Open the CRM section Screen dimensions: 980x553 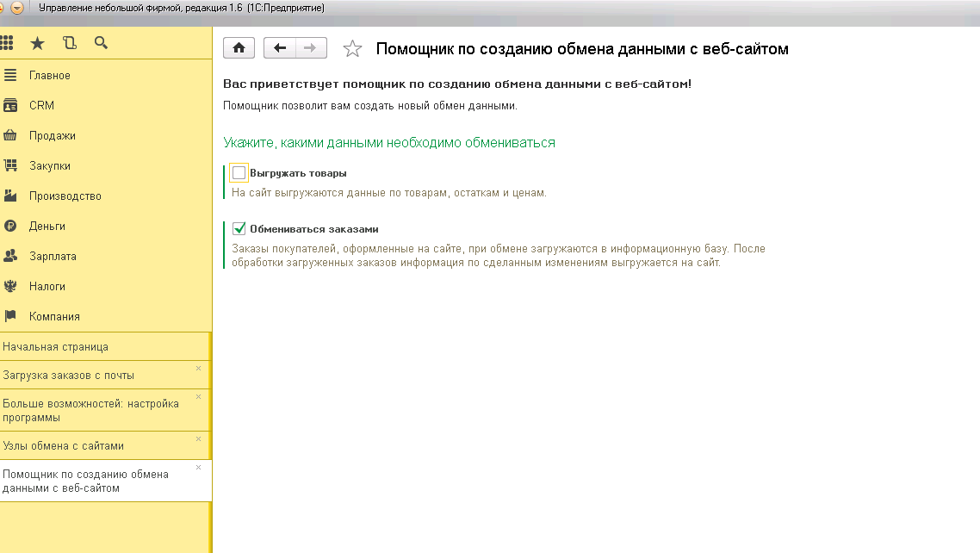click(x=41, y=106)
